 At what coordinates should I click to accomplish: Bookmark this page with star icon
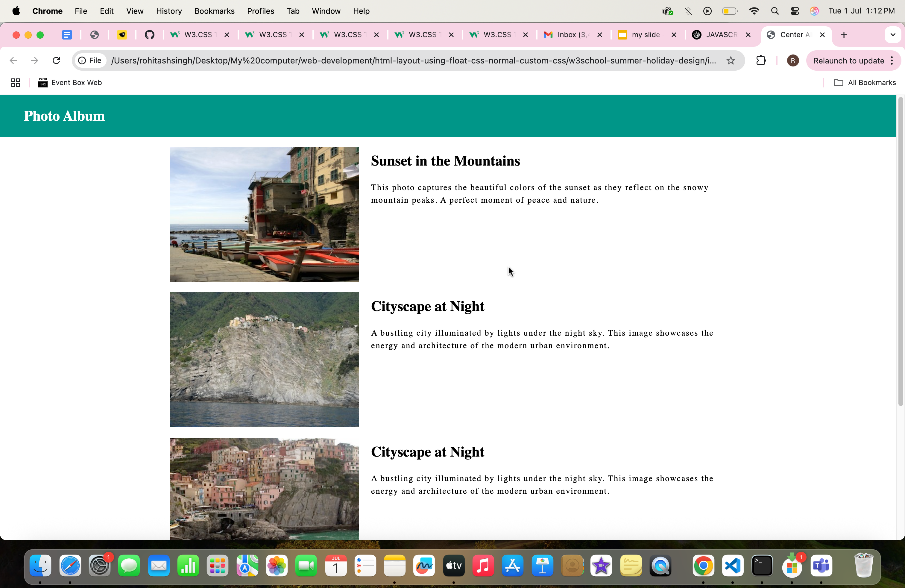(x=731, y=60)
